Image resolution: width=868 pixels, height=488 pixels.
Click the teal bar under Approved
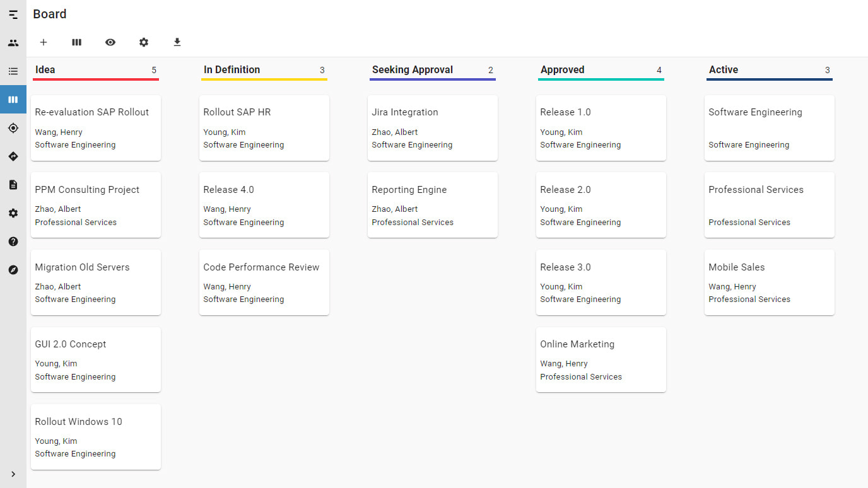coord(601,79)
